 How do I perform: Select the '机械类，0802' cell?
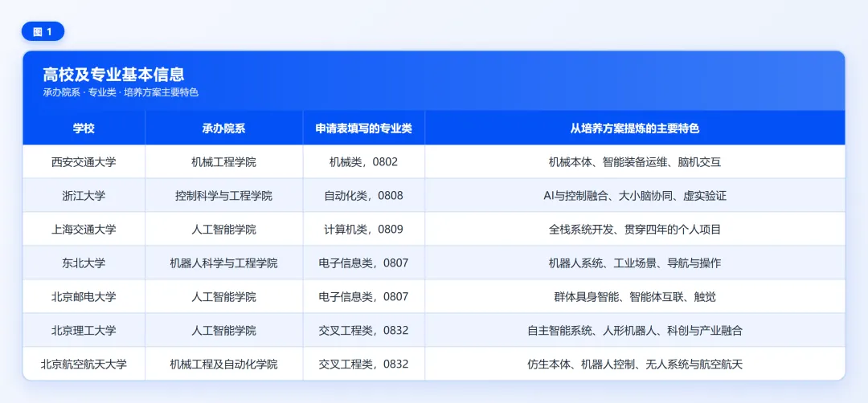[x=364, y=162]
